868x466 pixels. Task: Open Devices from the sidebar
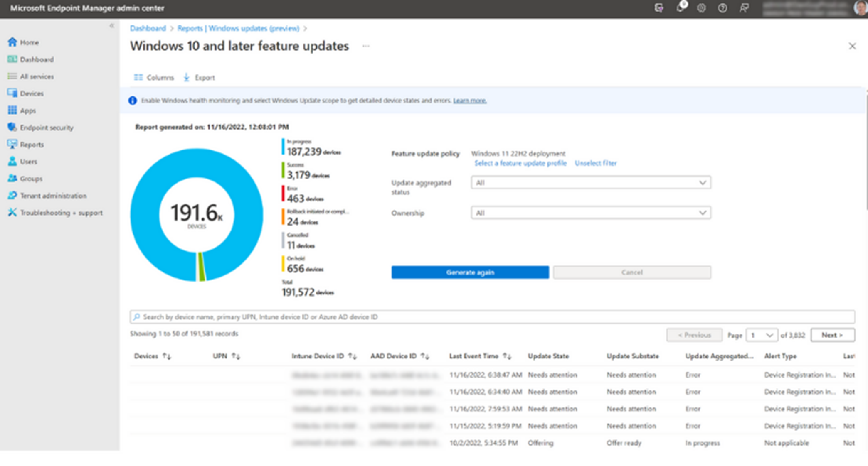tap(32, 93)
